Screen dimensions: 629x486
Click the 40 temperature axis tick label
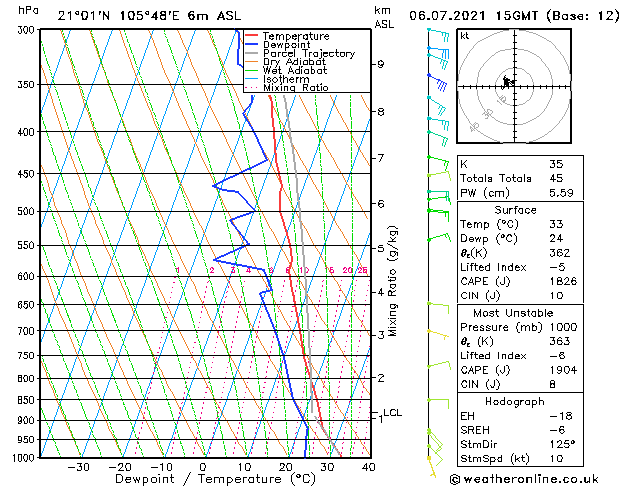click(x=368, y=468)
